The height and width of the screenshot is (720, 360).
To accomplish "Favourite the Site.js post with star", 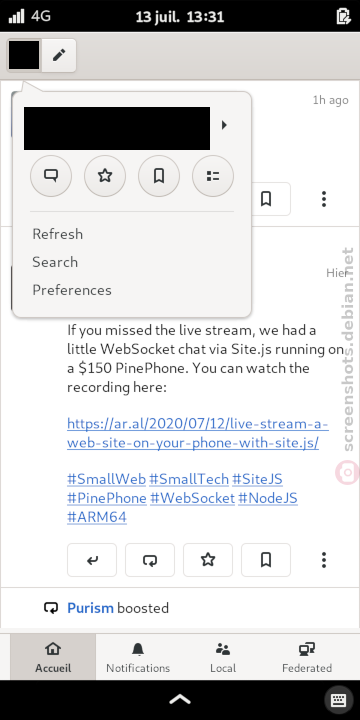I will coord(208,560).
